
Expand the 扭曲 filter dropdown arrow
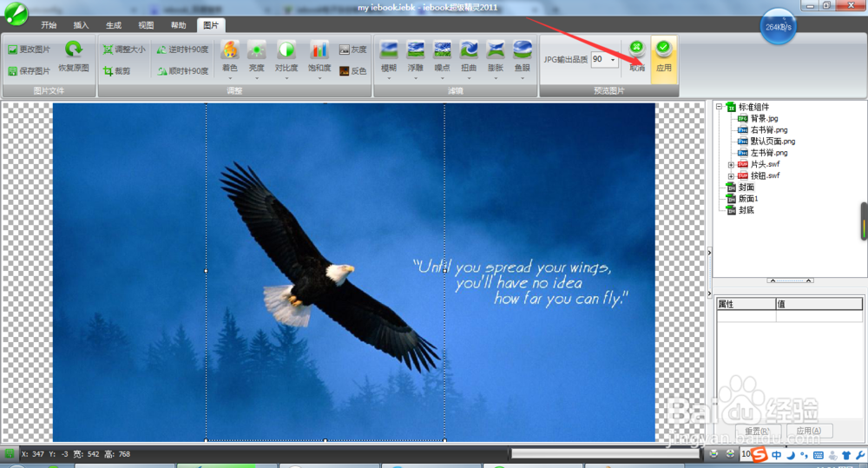coord(469,78)
